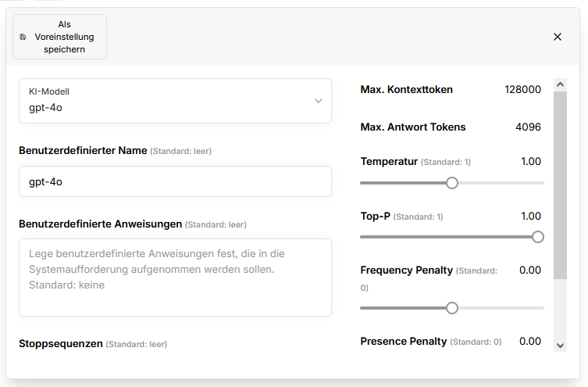Click the Temperatur value field showing 1.00

pyautogui.click(x=530, y=162)
